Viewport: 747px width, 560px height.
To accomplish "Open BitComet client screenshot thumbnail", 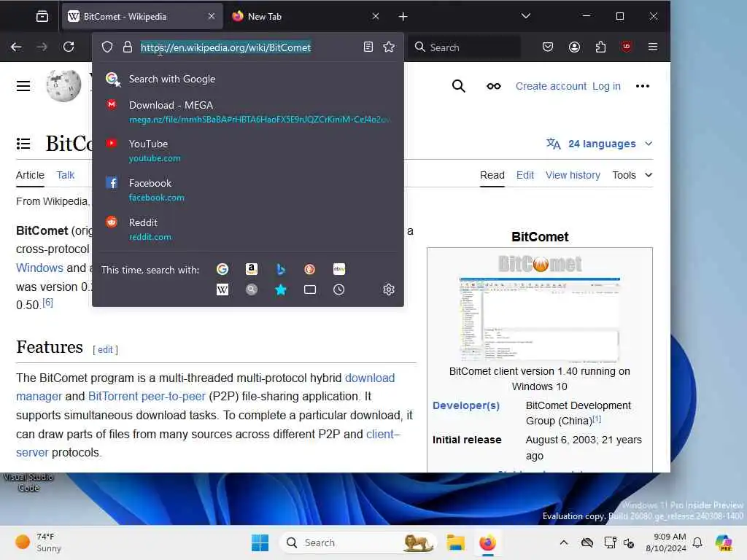I will point(539,319).
